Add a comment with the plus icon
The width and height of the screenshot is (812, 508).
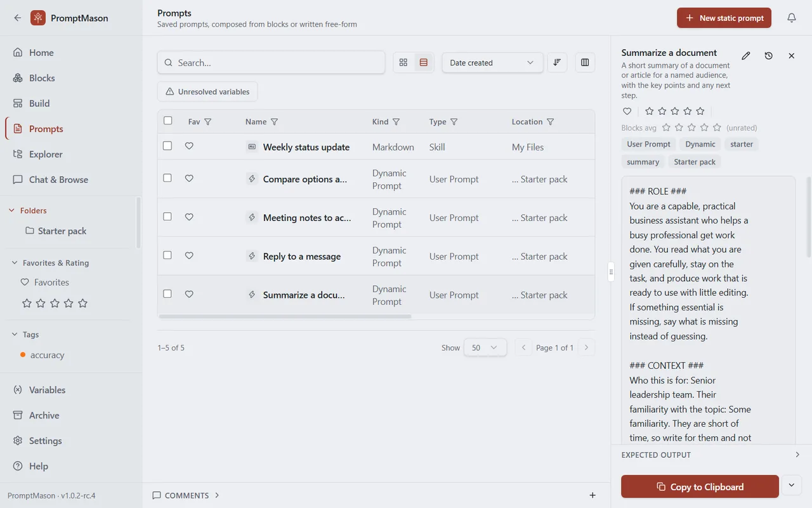click(x=593, y=495)
